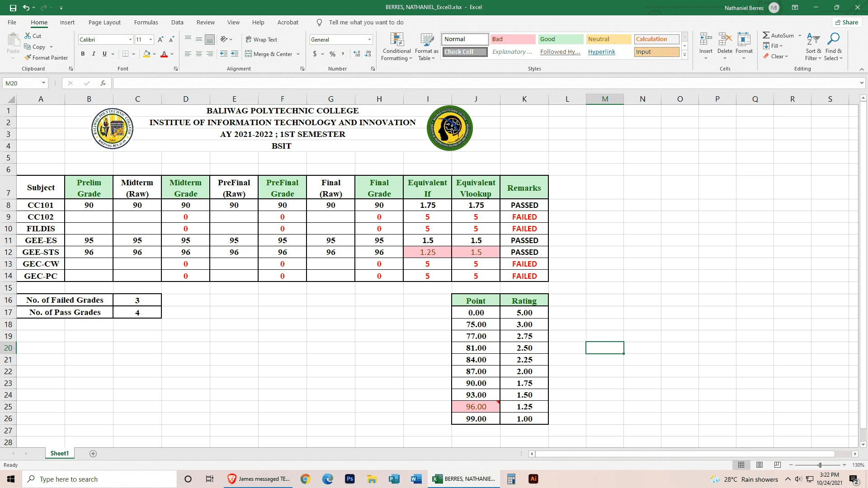Delete cells using Delete button
The width and height of the screenshot is (868, 488).
point(725,46)
